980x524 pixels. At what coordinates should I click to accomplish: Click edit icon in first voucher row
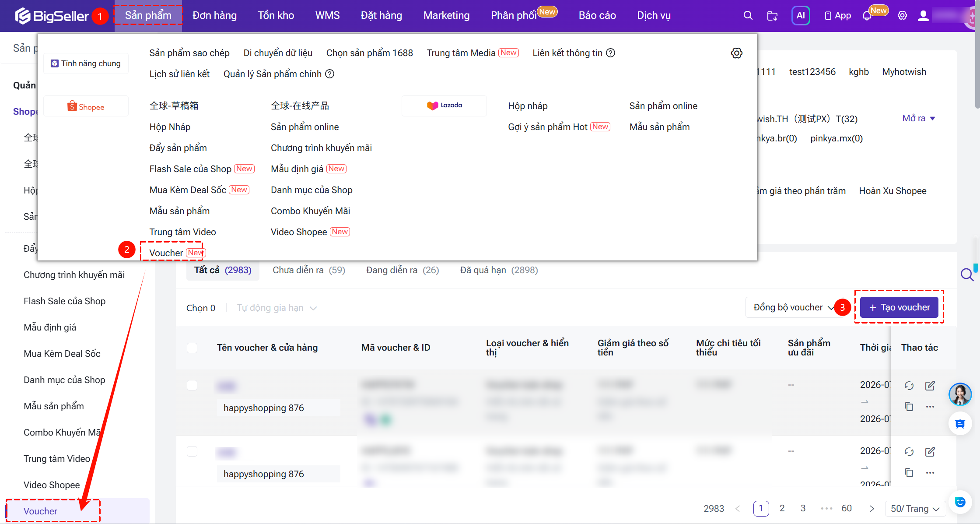pyautogui.click(x=930, y=385)
